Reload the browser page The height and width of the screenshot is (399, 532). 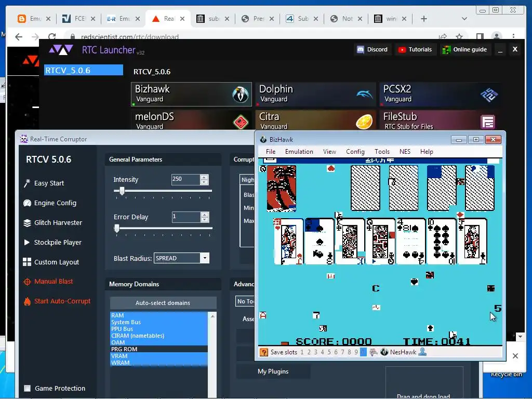52,37
